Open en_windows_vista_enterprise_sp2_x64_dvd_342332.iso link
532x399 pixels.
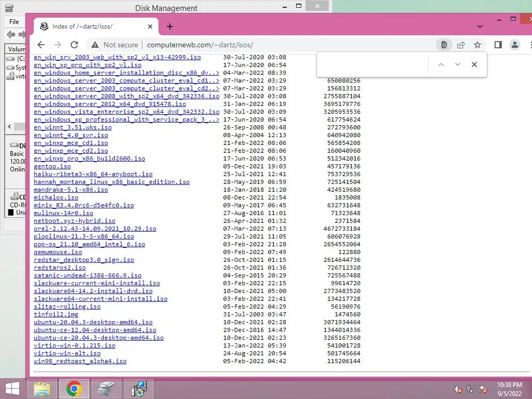click(127, 112)
